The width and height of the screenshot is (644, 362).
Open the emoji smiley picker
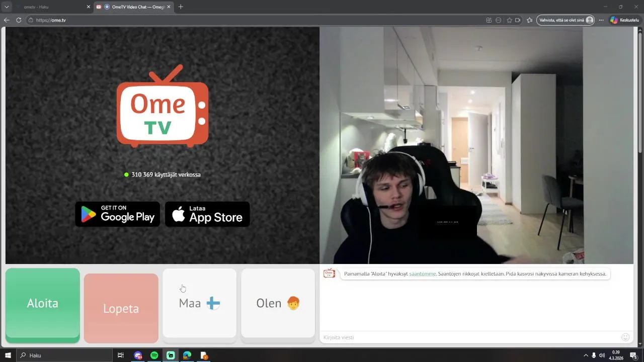pyautogui.click(x=625, y=337)
